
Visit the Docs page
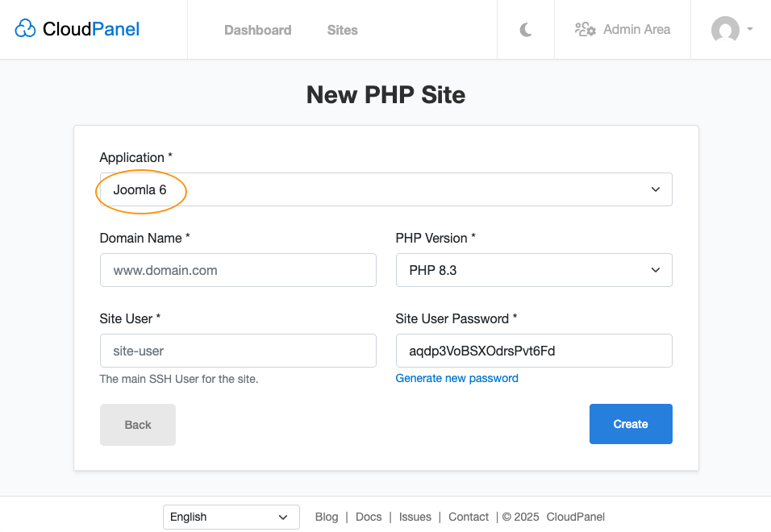369,517
